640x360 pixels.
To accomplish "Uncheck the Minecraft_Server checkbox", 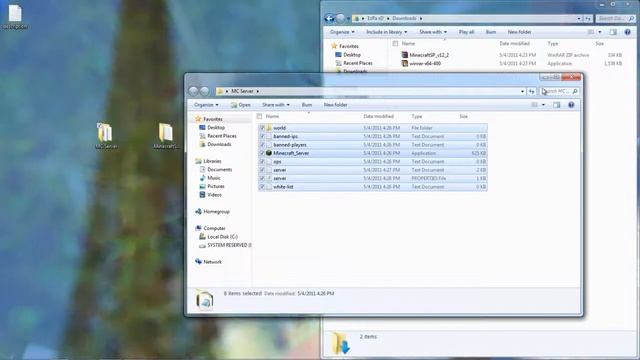I will [262, 153].
